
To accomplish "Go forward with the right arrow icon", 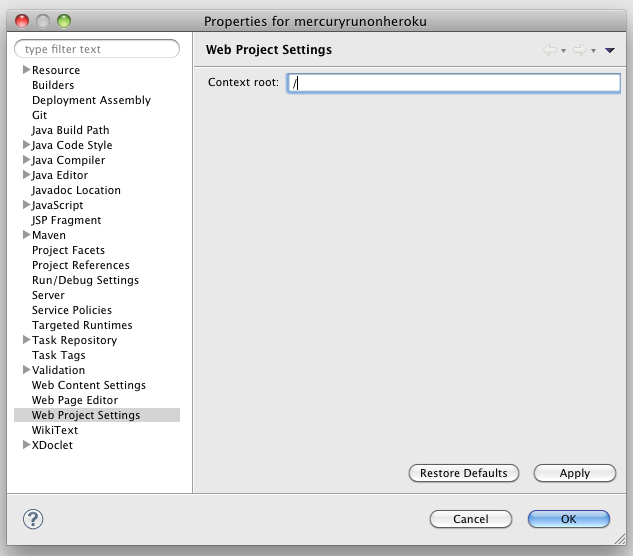I will pos(580,50).
